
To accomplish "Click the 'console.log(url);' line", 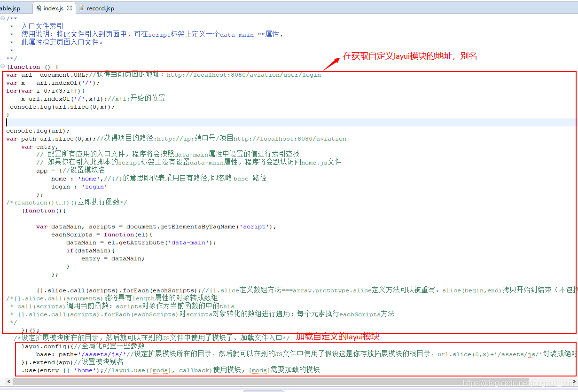I will click(x=38, y=130).
